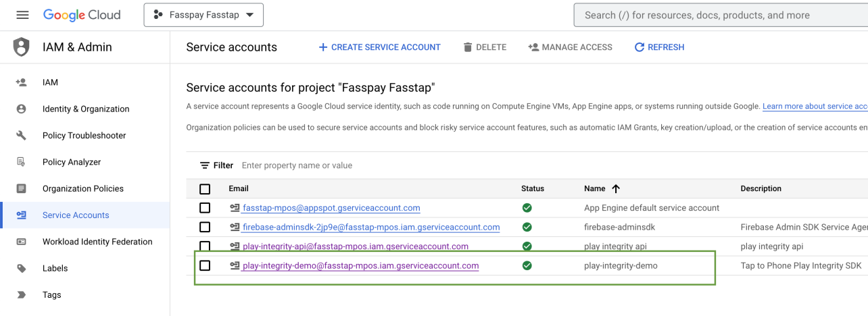Check the firebase-adminsdk row checkbox

point(205,228)
